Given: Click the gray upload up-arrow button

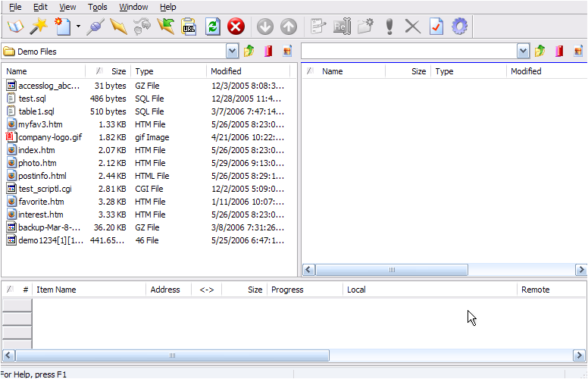Looking at the screenshot, I should coord(289,27).
